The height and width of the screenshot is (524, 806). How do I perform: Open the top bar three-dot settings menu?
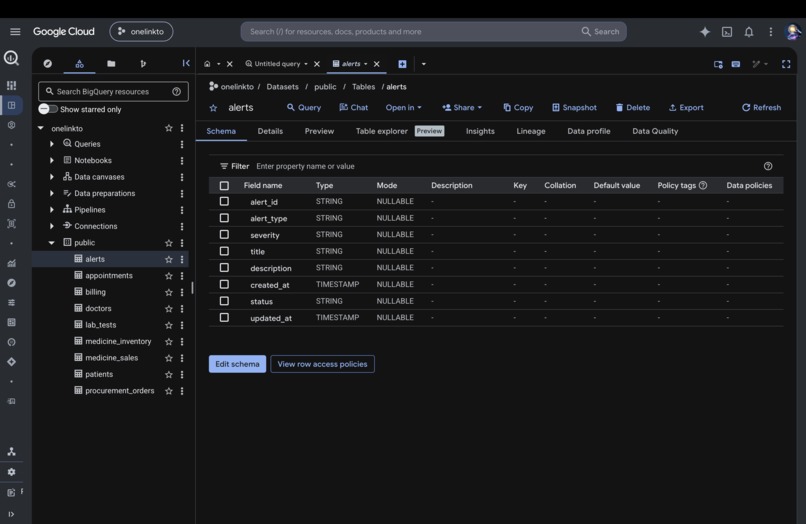(x=771, y=32)
